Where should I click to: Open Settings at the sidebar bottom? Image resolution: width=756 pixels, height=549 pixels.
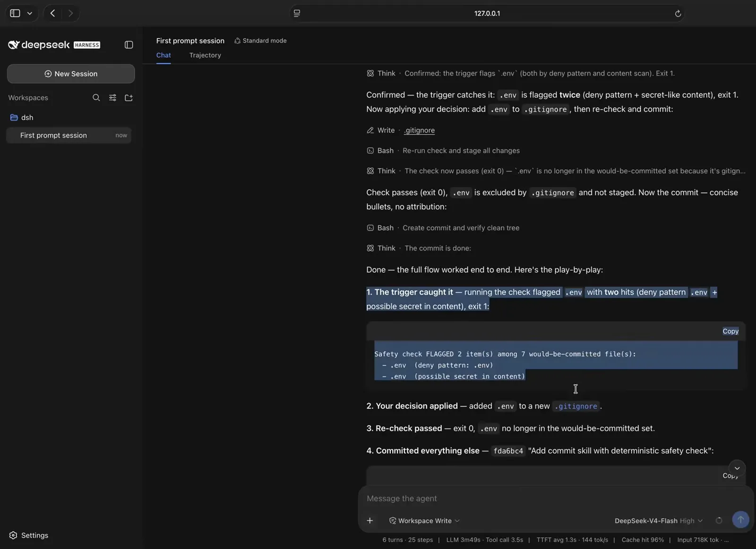[x=29, y=535]
